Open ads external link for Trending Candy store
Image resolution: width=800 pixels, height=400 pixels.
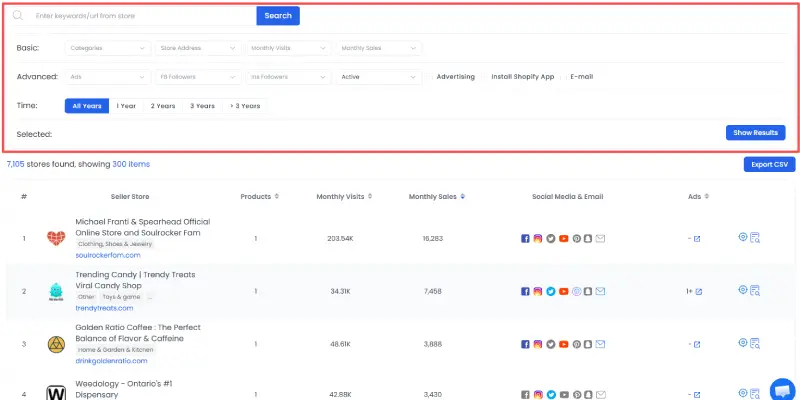point(699,292)
